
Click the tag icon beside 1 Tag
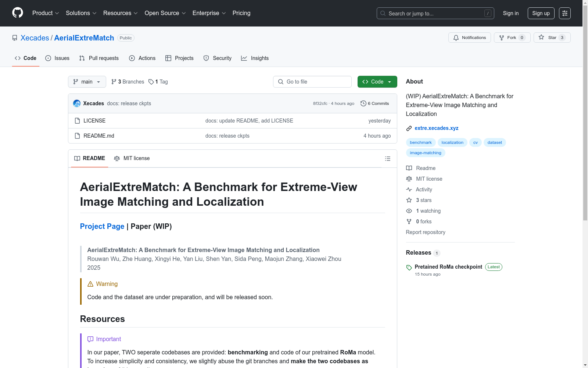pyautogui.click(x=151, y=82)
